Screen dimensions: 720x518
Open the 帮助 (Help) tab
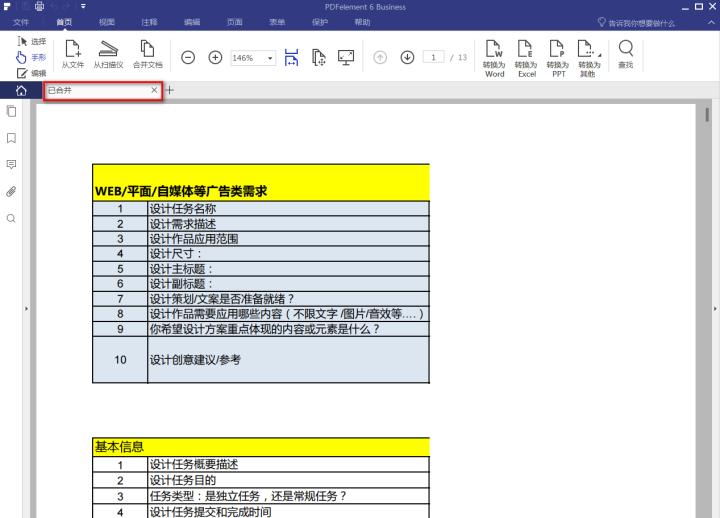tap(362, 22)
